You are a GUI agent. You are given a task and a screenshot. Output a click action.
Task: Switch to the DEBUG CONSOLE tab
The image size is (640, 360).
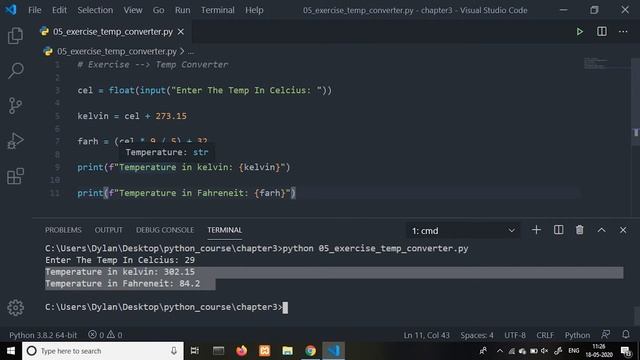pos(165,230)
